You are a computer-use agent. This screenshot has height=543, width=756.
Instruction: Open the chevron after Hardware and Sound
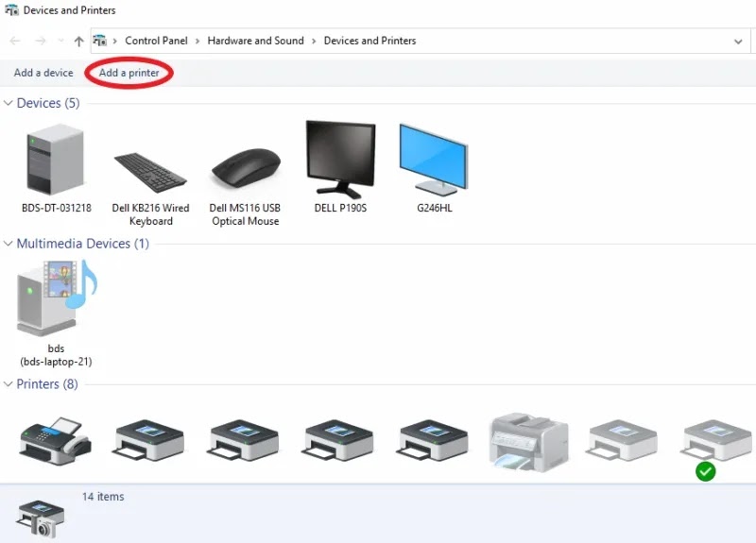click(x=314, y=41)
